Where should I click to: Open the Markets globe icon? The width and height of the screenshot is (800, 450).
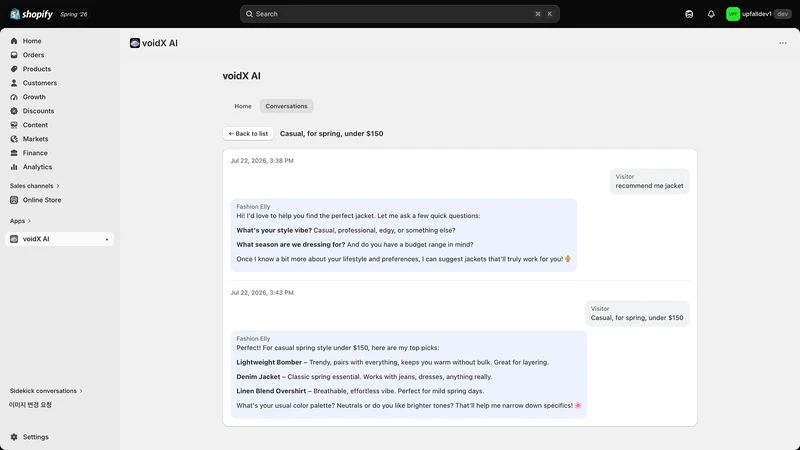tap(14, 139)
